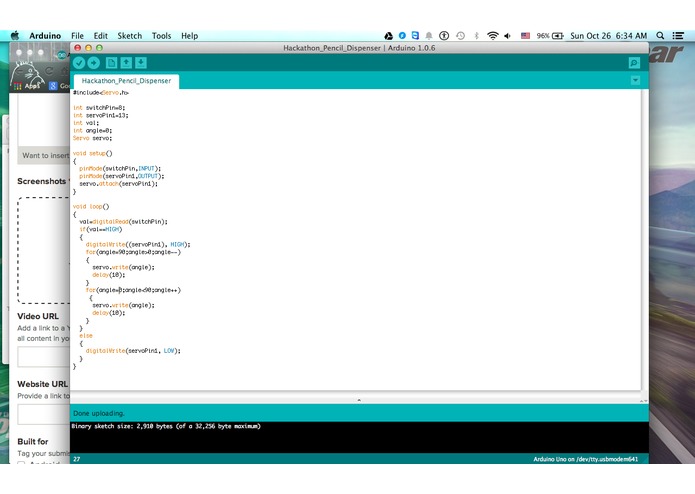This screenshot has width=695, height=494.
Task: Click the 'void loop()' line
Action: (91, 206)
